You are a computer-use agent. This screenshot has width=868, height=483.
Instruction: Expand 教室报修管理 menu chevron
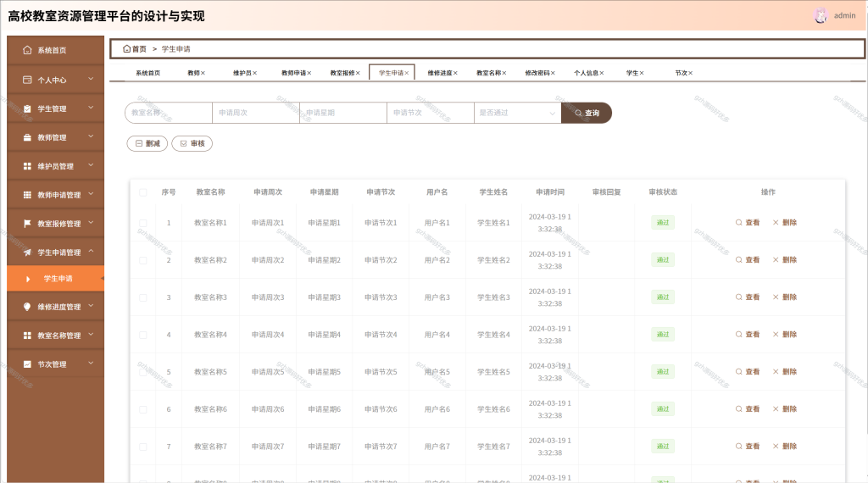(92, 223)
